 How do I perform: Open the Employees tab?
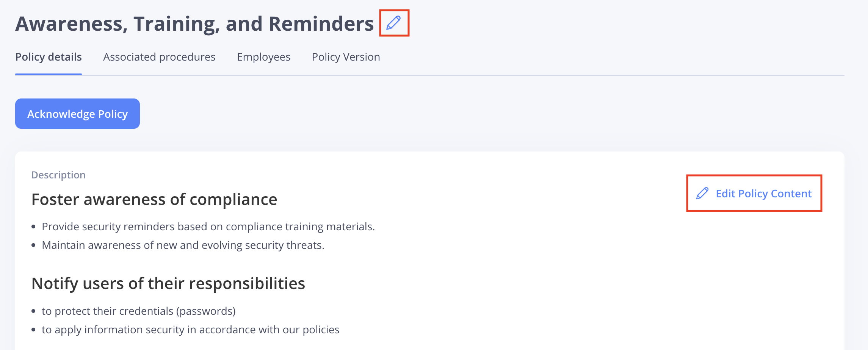pos(263,57)
